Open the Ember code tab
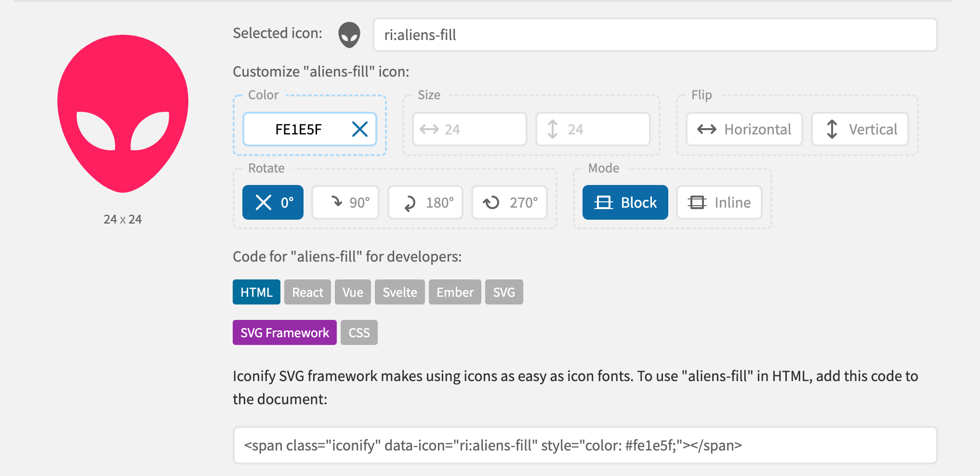This screenshot has height=476, width=980. click(455, 292)
